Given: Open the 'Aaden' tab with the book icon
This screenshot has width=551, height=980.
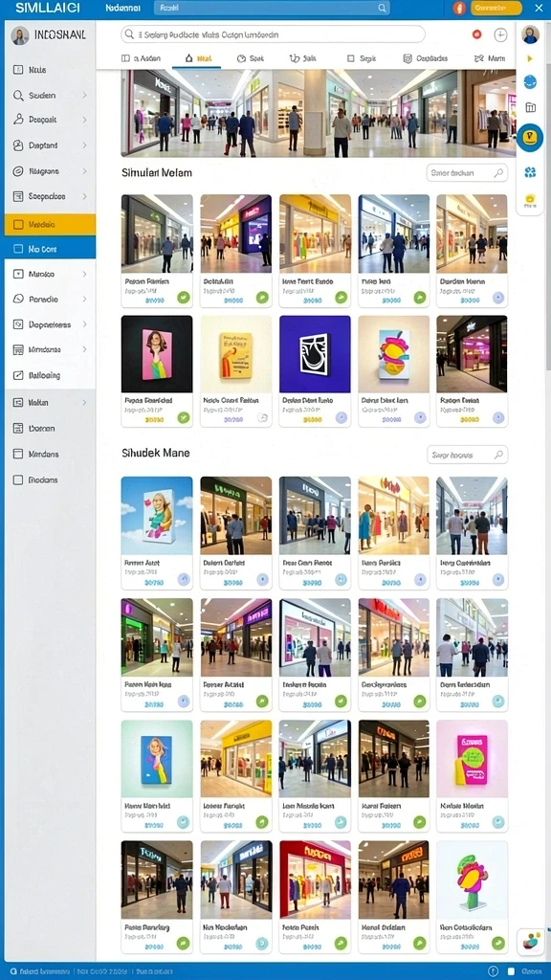Looking at the screenshot, I should tap(142, 58).
